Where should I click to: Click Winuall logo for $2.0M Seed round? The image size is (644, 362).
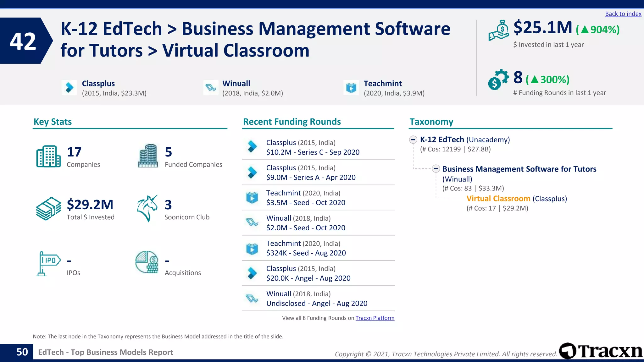tap(252, 222)
